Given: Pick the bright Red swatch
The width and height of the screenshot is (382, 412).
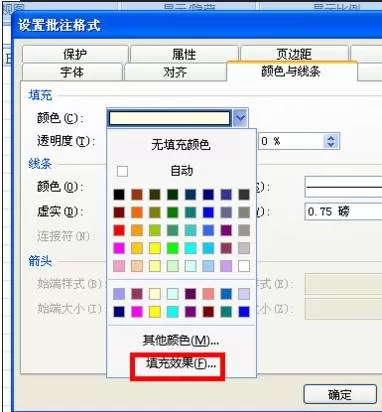Looking at the screenshot, I should coord(119,230).
